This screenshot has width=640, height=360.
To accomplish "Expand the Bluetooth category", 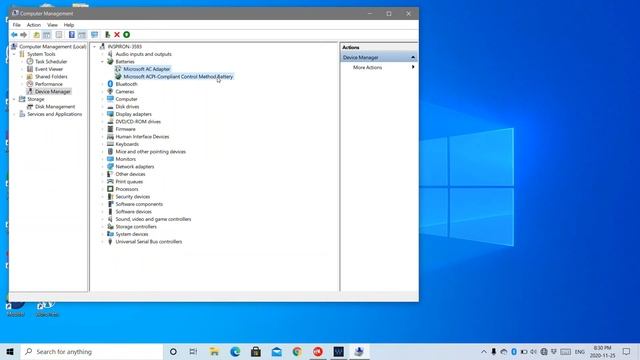I will [102, 84].
